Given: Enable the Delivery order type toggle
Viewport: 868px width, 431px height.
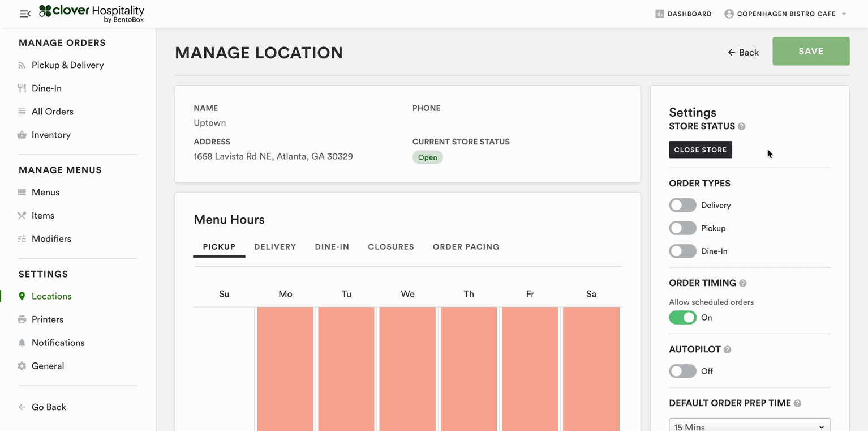Looking at the screenshot, I should coord(682,205).
